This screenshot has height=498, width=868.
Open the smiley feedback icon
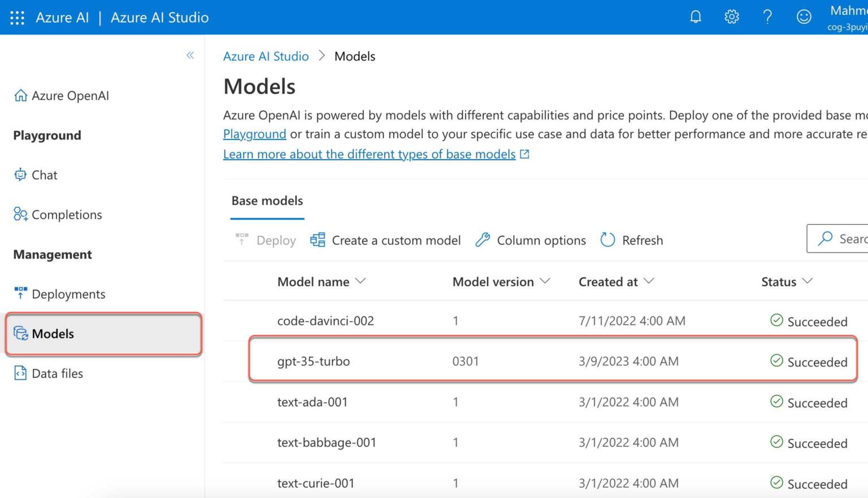tap(804, 17)
